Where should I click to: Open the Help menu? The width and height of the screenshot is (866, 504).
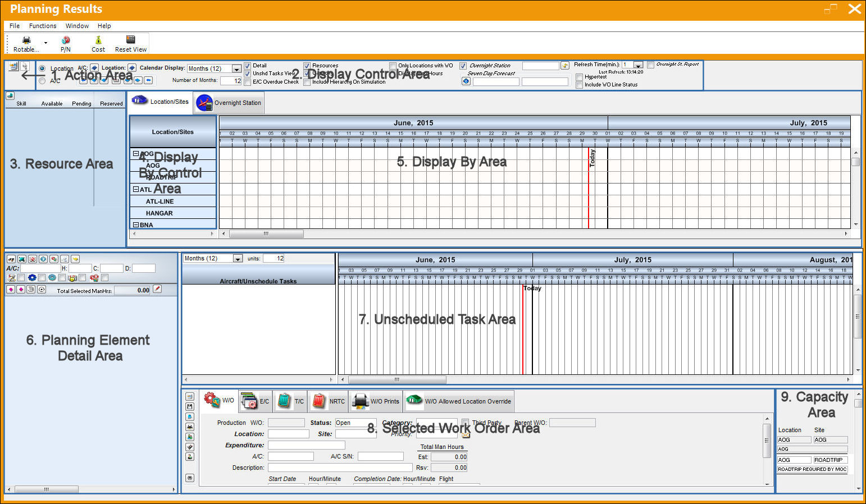coord(104,26)
